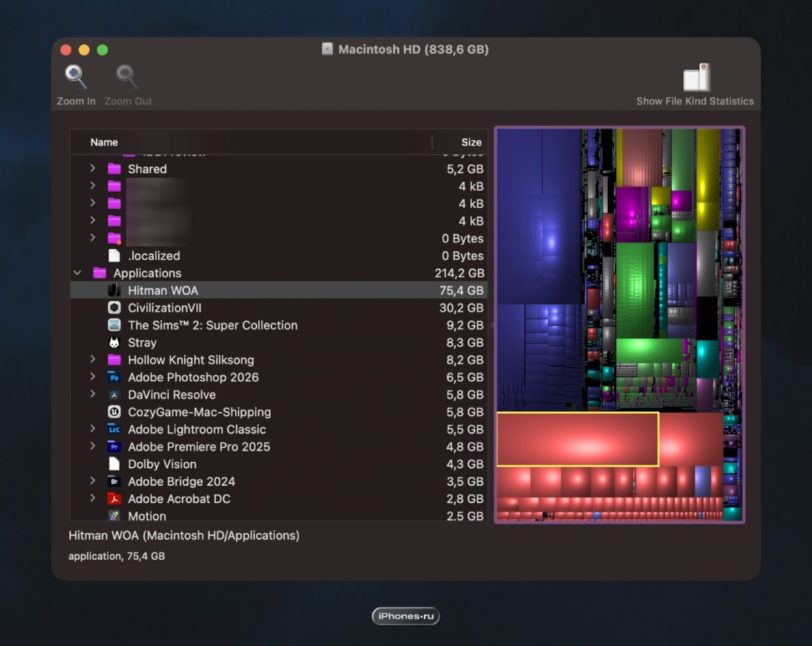Select the Adobe Lightroom Classic icon
Image resolution: width=812 pixels, height=646 pixels.
pyautogui.click(x=114, y=429)
